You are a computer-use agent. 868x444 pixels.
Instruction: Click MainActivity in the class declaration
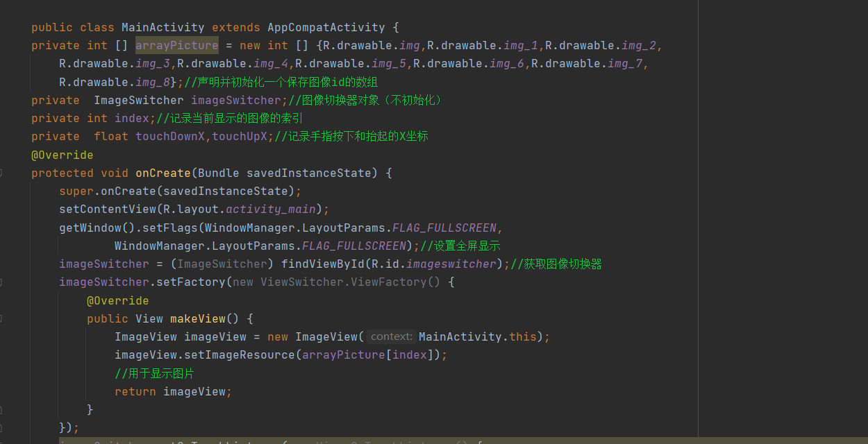[163, 28]
